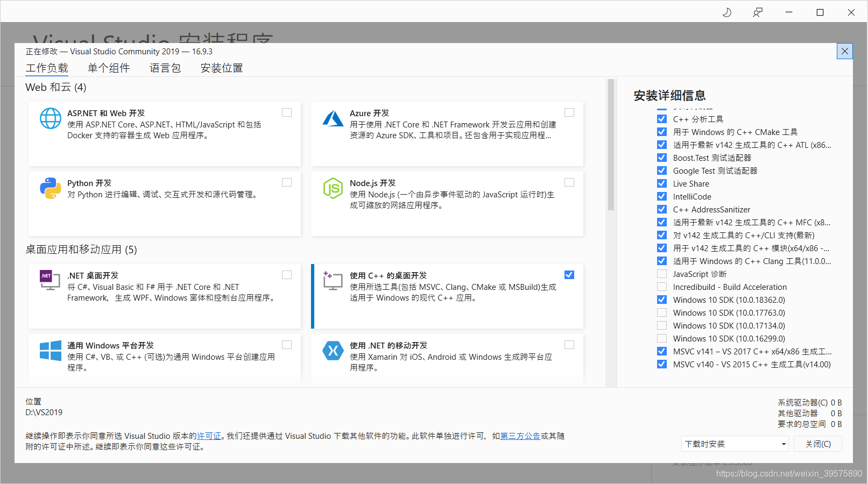Screen dimensions: 868x484
Task: Open the feedback icon in title bar
Action: tap(758, 12)
